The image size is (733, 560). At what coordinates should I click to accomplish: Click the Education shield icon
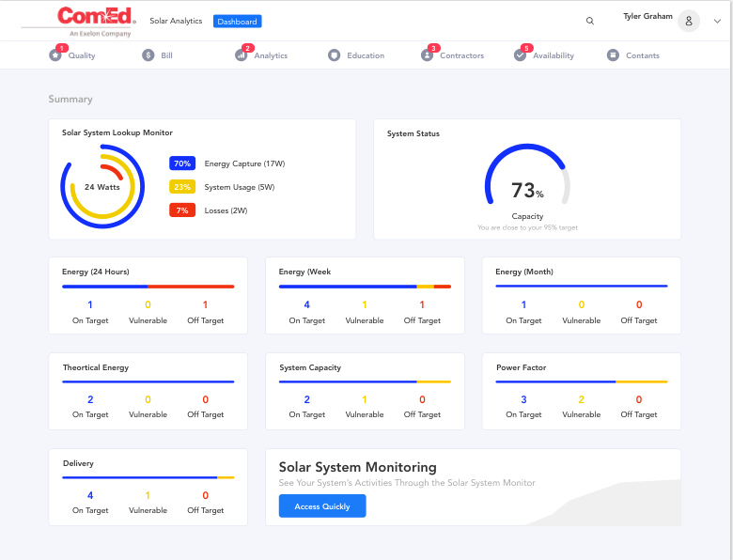click(x=334, y=55)
